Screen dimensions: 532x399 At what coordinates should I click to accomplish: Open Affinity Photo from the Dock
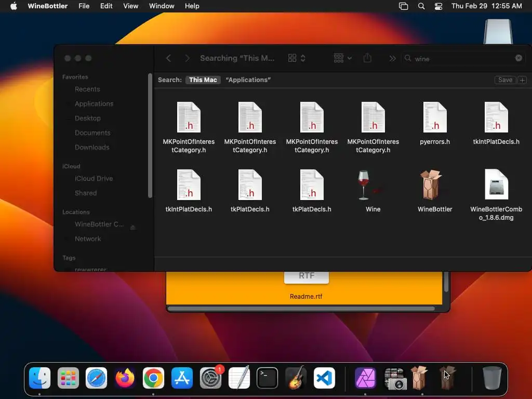(365, 378)
